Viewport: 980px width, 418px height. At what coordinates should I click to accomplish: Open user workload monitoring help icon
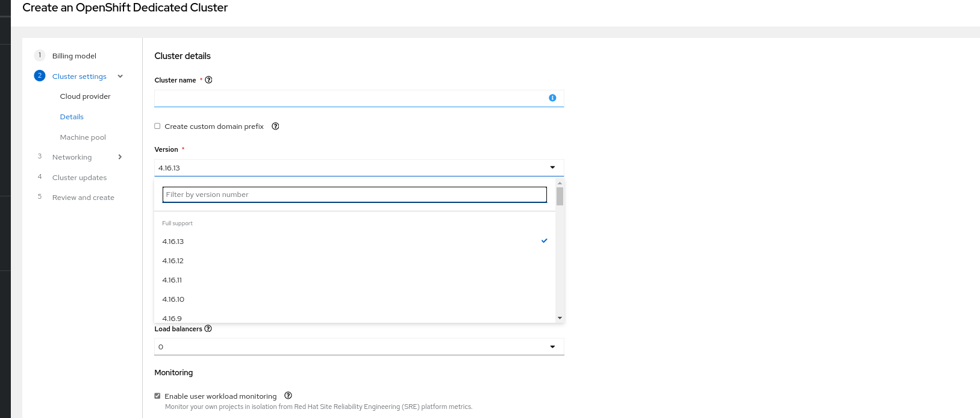288,396
